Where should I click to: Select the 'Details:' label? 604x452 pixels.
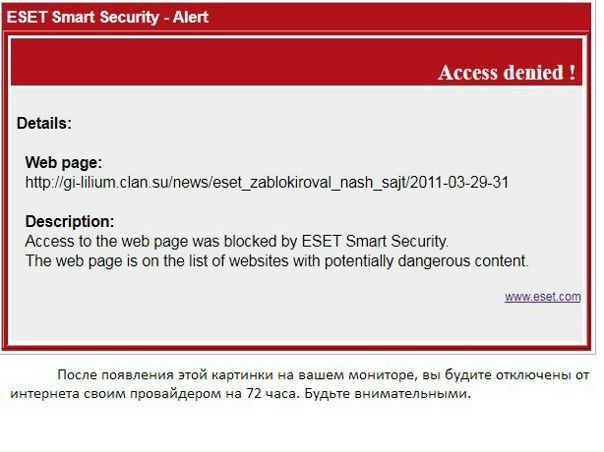pyautogui.click(x=44, y=124)
